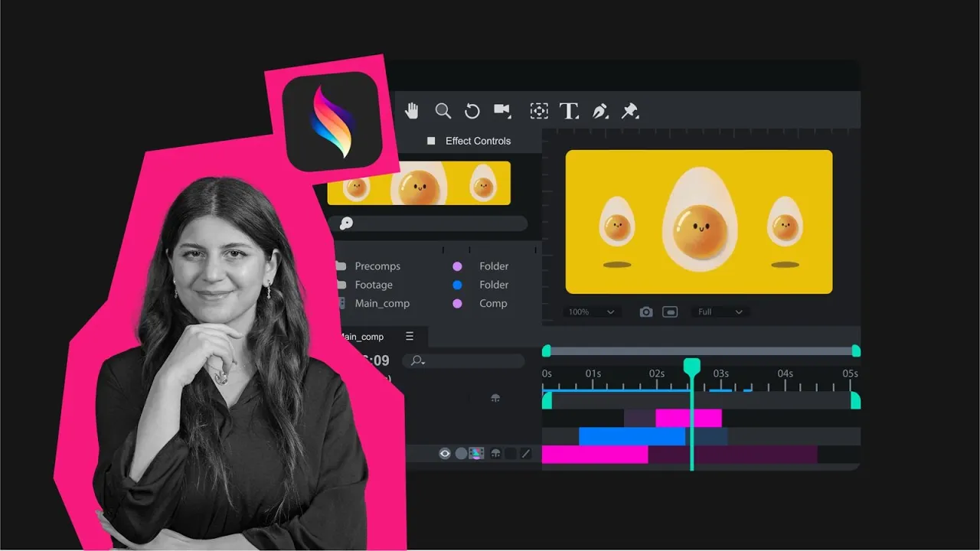Toggle the shy switch beside the empty box
Image resolution: width=980 pixels, height=551 pixels.
[x=495, y=454]
